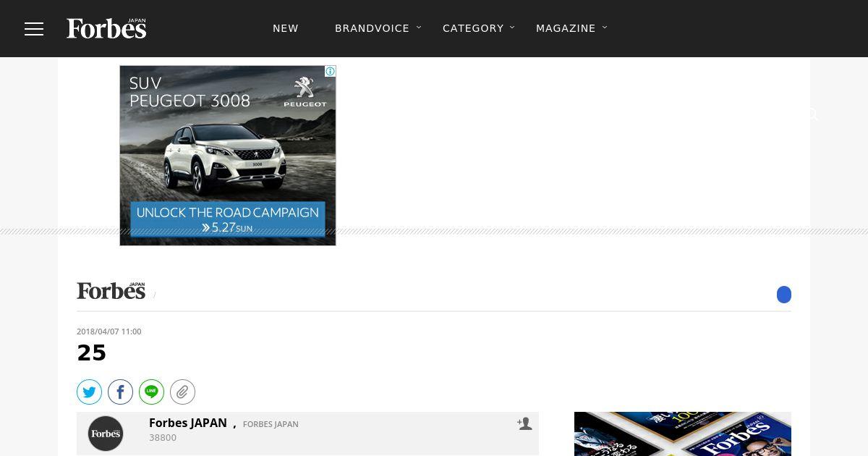
Task: Share article on LINE
Action: click(x=151, y=392)
